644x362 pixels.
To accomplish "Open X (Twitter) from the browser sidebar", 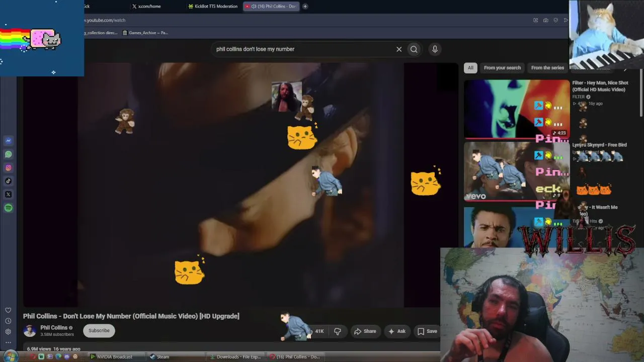I will tap(8, 195).
